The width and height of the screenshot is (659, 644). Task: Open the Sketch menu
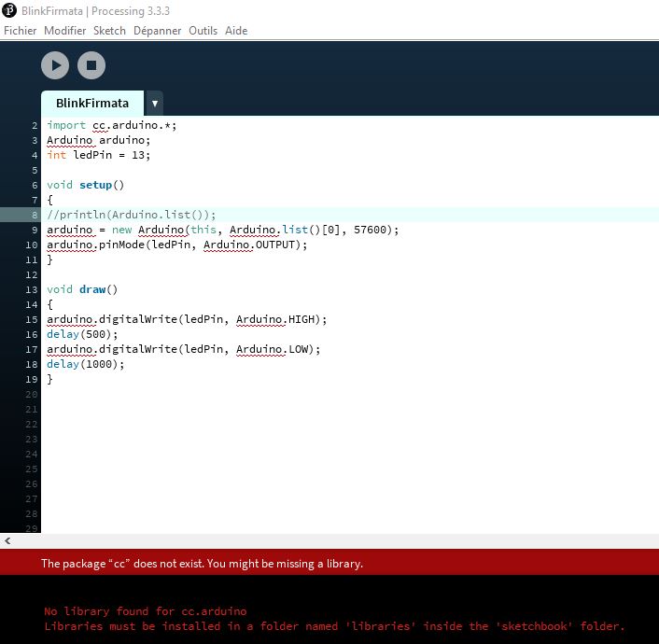109,31
